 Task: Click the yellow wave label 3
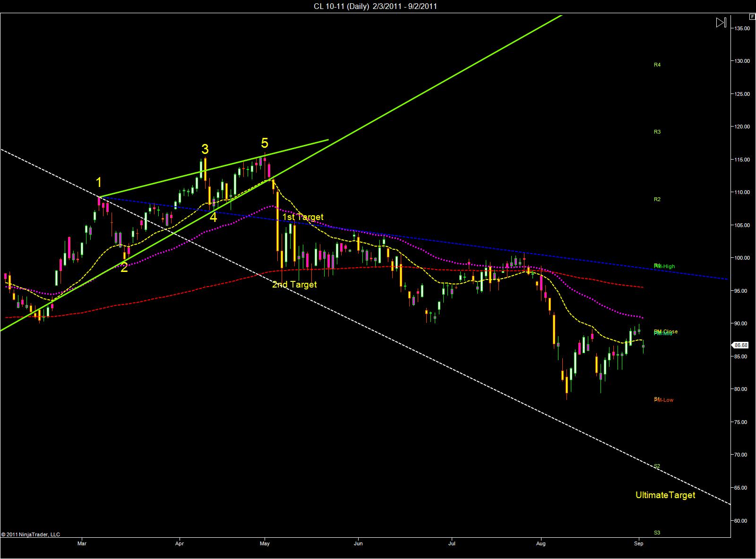click(x=205, y=149)
